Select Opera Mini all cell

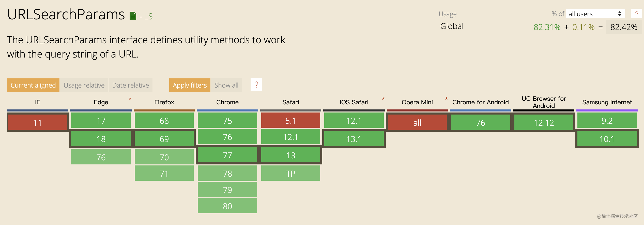(417, 122)
